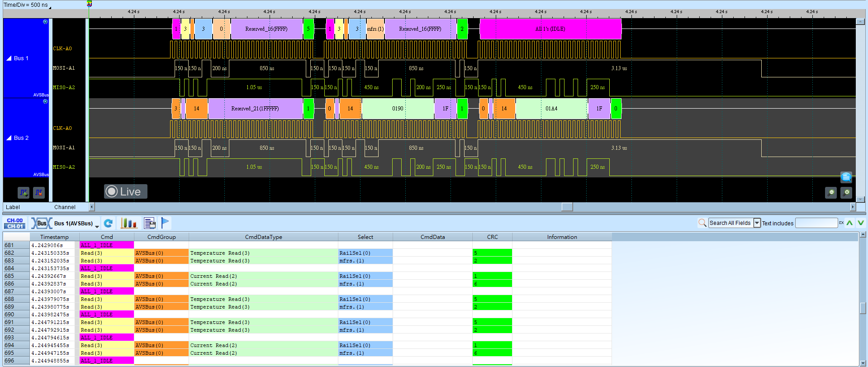Image resolution: width=868 pixels, height=367 pixels.
Task: Jump to previous search match arrow
Action: [x=849, y=223]
